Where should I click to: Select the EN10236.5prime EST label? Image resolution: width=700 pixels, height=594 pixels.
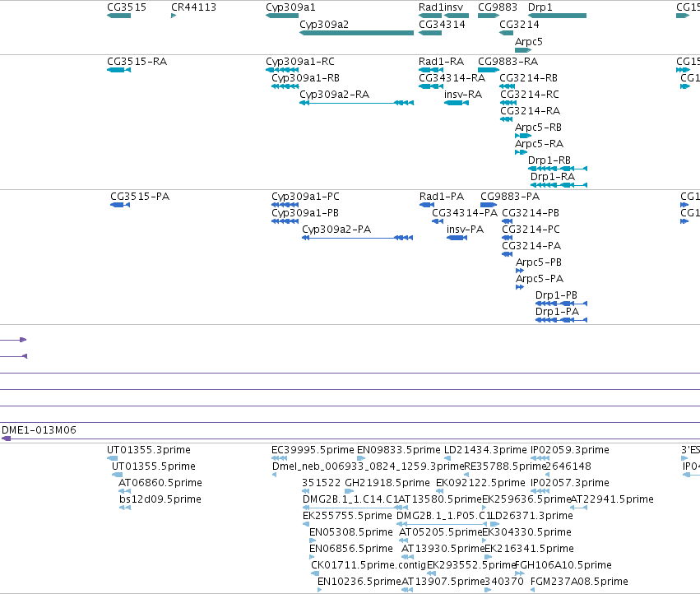[x=359, y=582]
